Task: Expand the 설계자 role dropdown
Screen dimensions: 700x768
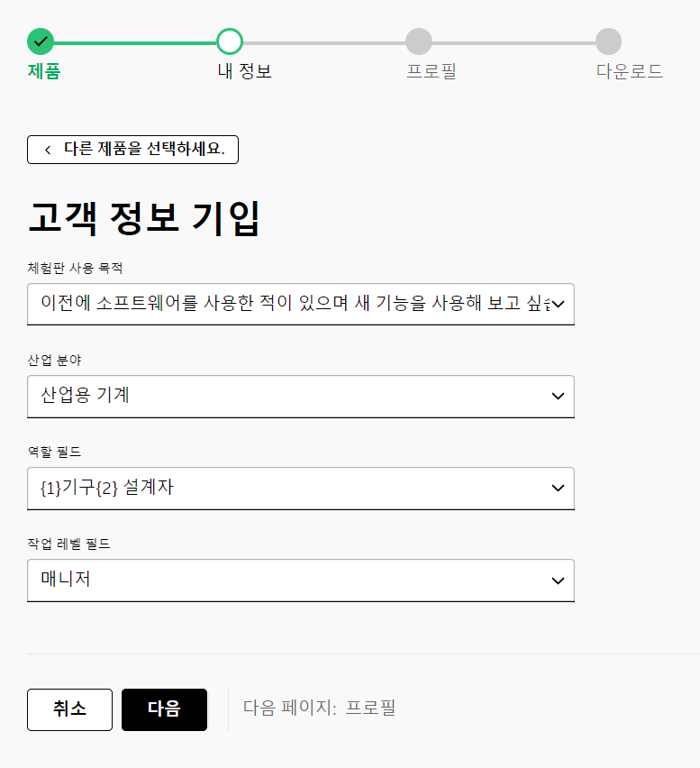Action: pos(301,489)
